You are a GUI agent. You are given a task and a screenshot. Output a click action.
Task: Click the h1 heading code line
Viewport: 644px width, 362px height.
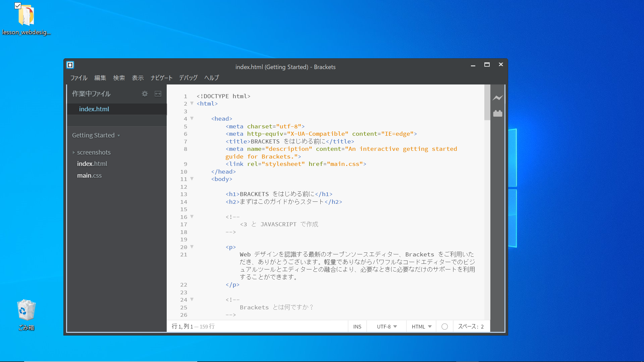[x=279, y=194]
